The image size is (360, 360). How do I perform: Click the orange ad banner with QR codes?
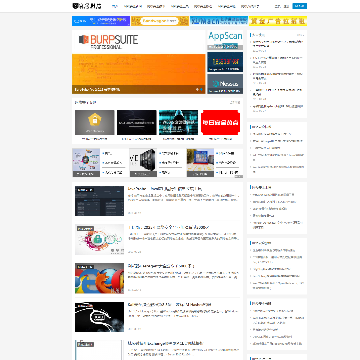(x=160, y=21)
